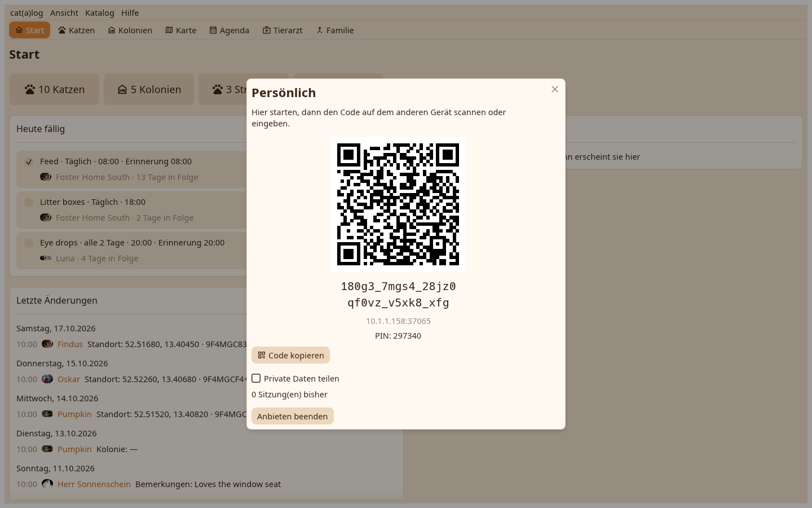Click the Heute fällig heading
The image size is (812, 508).
pyautogui.click(x=41, y=129)
